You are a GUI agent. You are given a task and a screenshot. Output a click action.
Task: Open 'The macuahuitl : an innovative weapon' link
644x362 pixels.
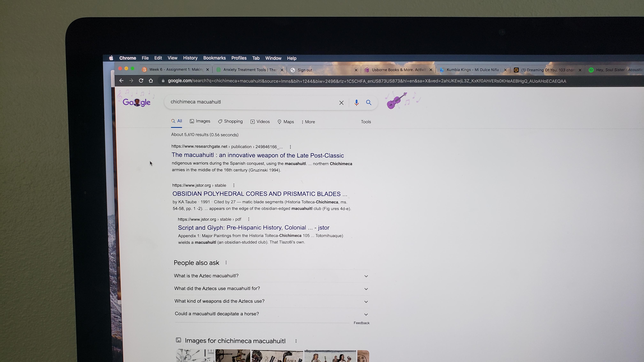click(257, 155)
